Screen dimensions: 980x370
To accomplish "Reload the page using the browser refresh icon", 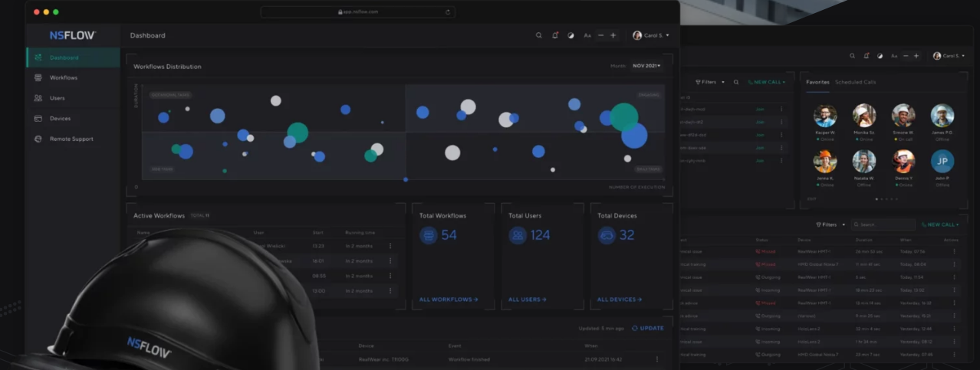I will pyautogui.click(x=447, y=12).
